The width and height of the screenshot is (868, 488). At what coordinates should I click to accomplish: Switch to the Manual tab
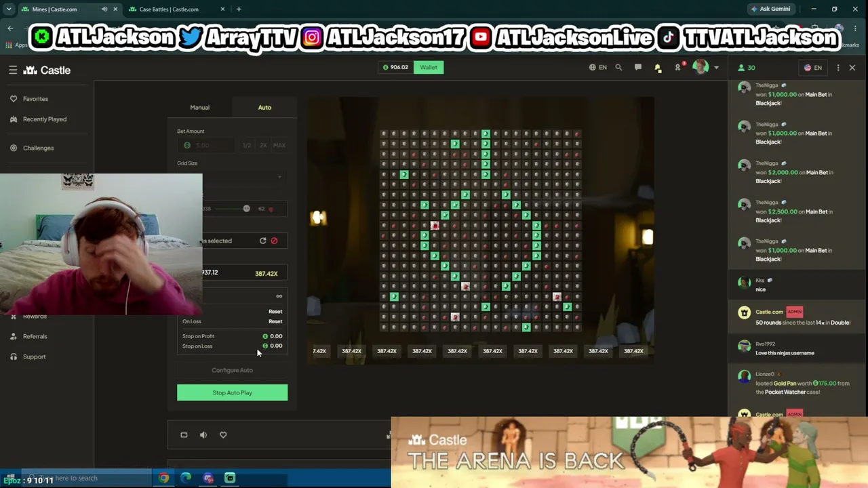[199, 107]
